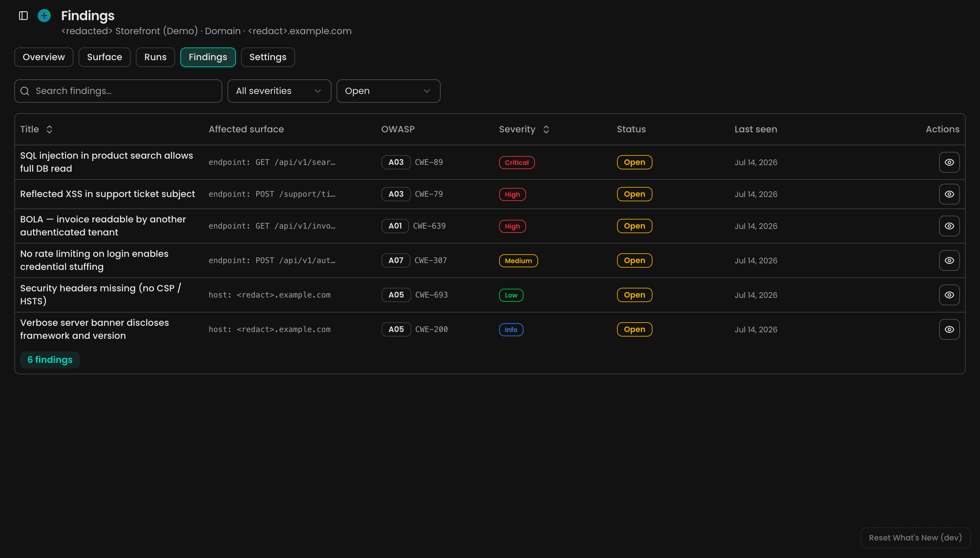This screenshot has width=980, height=558.
Task: Click Open status on Security headers row
Action: [x=635, y=295]
